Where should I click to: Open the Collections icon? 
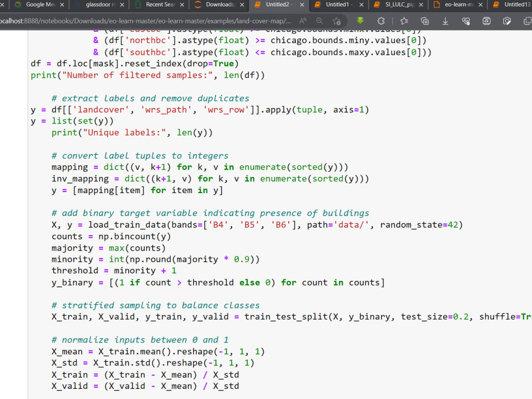[x=425, y=21]
